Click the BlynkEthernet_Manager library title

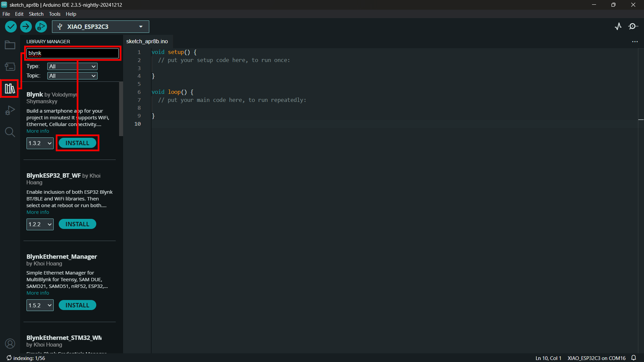point(62,256)
